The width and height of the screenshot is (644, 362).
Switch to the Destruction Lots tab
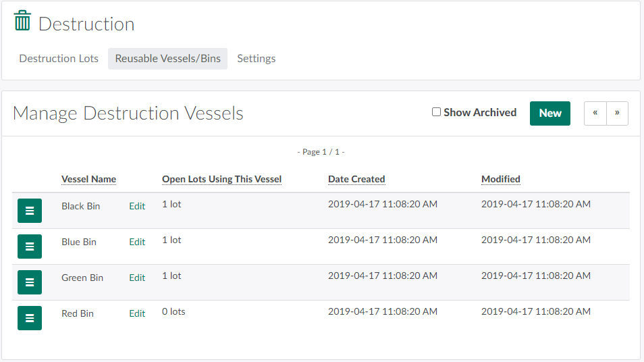coord(59,59)
